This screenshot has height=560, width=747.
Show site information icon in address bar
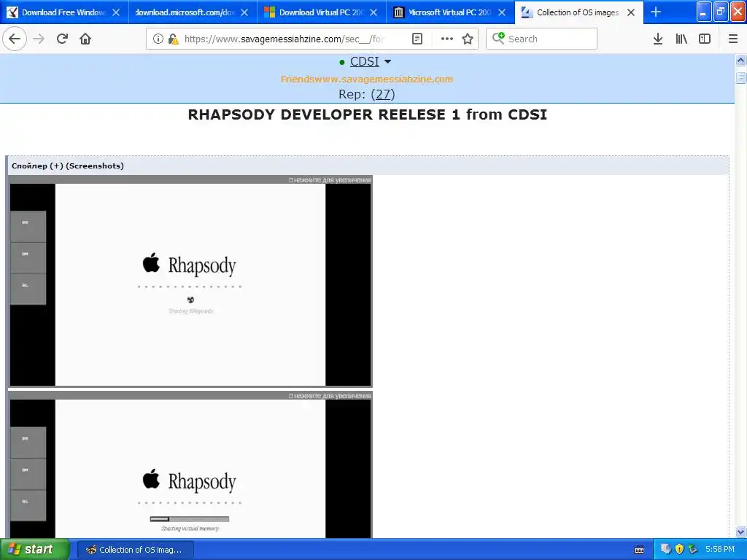click(158, 39)
